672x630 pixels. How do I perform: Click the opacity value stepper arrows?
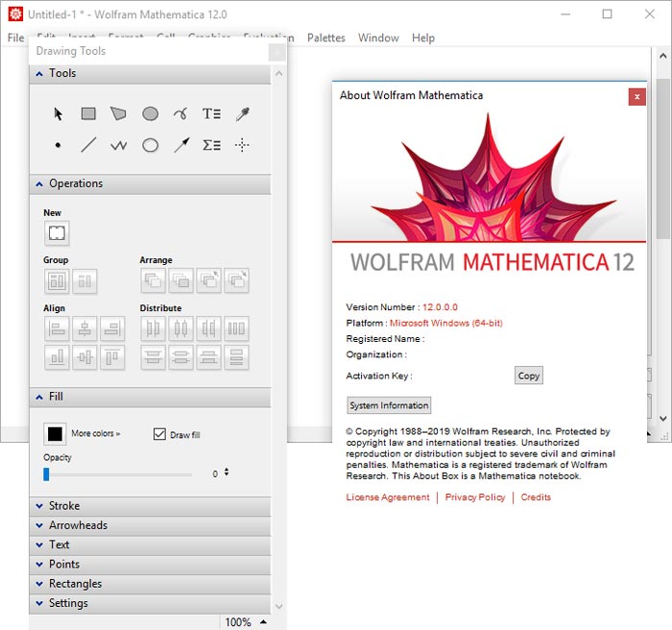click(227, 472)
